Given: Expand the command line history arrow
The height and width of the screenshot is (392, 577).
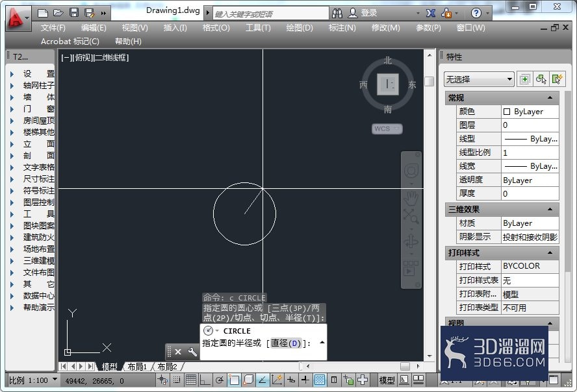Looking at the screenshot, I should [322, 343].
